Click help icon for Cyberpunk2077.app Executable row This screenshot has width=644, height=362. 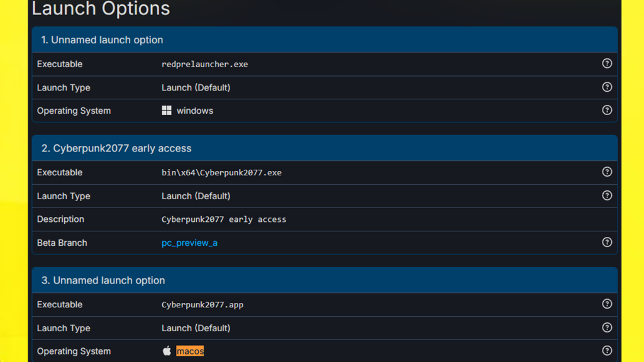[x=607, y=304]
